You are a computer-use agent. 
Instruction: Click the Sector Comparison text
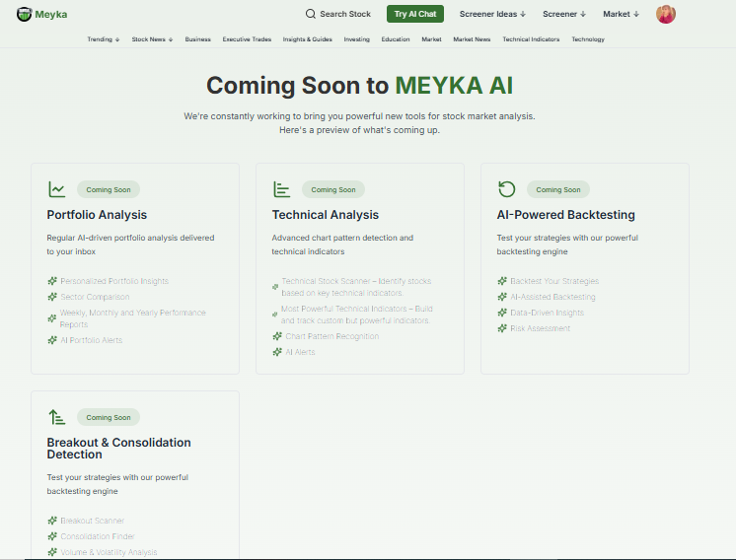coord(95,297)
